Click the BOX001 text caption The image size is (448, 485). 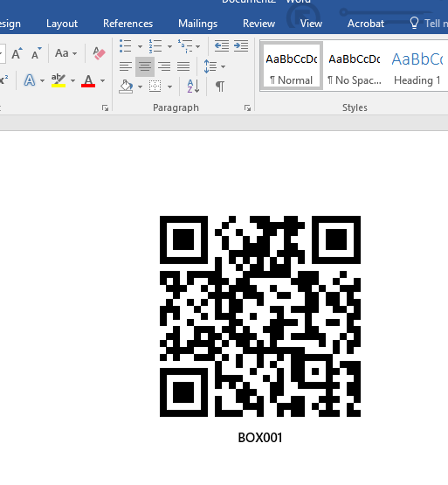pyautogui.click(x=260, y=438)
